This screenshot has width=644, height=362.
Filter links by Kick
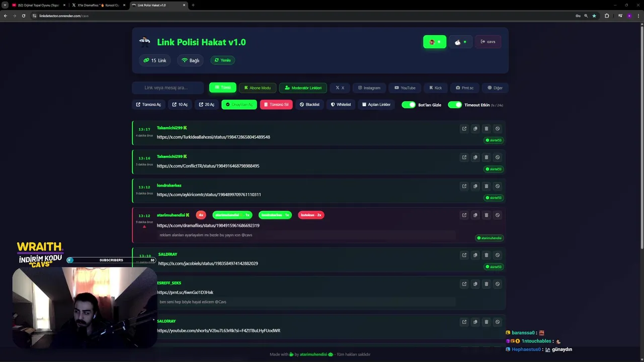pyautogui.click(x=435, y=87)
